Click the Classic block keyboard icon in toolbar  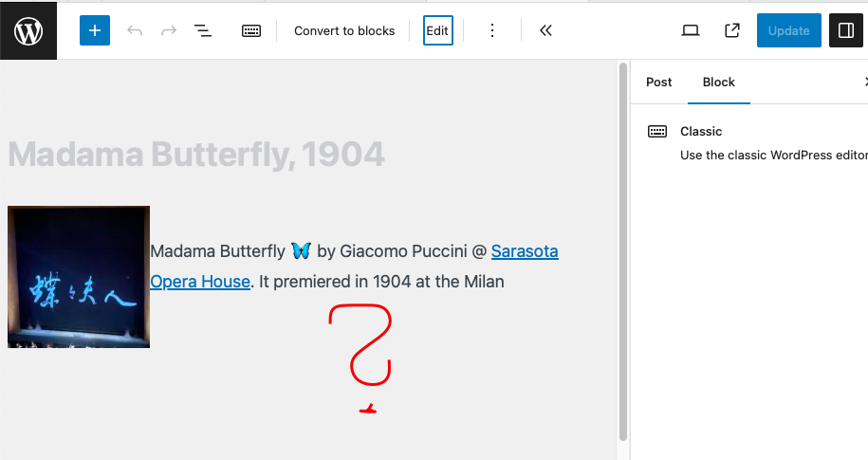[251, 30]
